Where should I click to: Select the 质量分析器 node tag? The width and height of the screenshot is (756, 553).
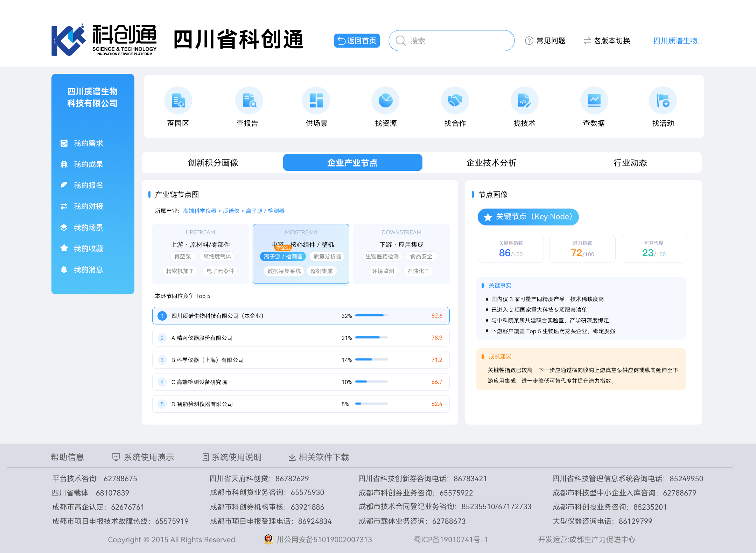pyautogui.click(x=327, y=257)
